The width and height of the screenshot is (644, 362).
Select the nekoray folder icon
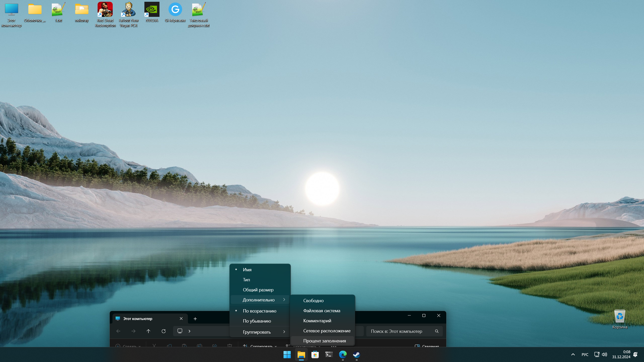coord(82,12)
